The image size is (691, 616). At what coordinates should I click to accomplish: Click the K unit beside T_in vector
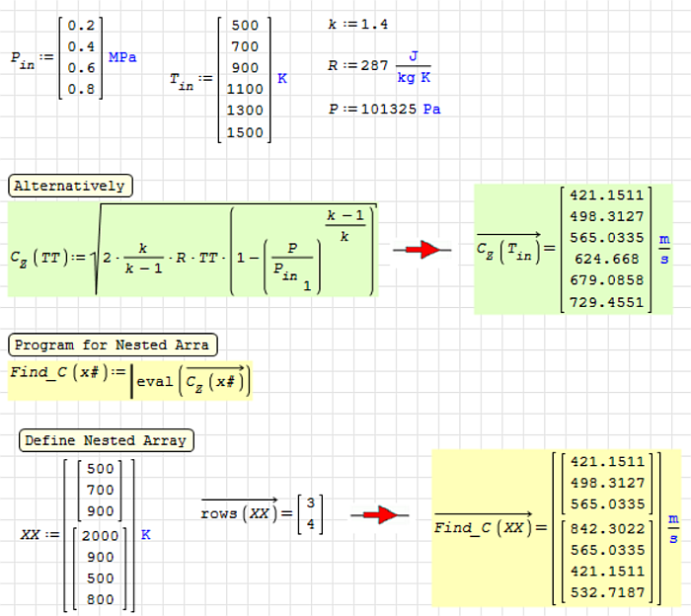pos(282,78)
